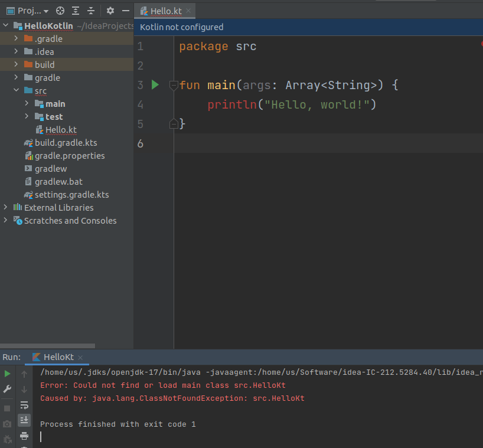Close the Hello.kt editor tab
483x448 pixels.
coord(188,11)
